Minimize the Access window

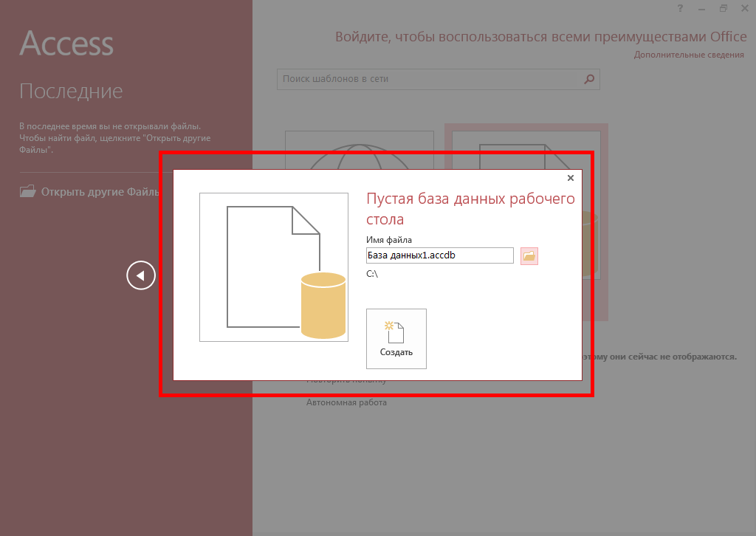[x=701, y=8]
